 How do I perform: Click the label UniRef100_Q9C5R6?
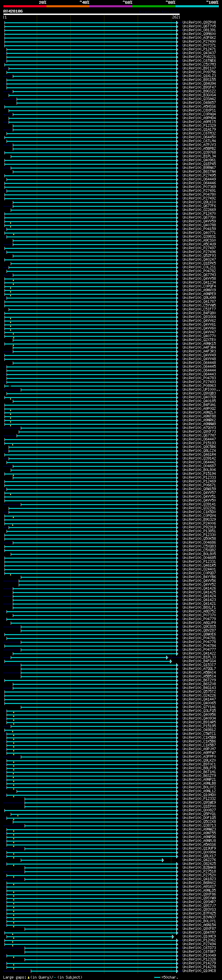pyautogui.click(x=199, y=447)
